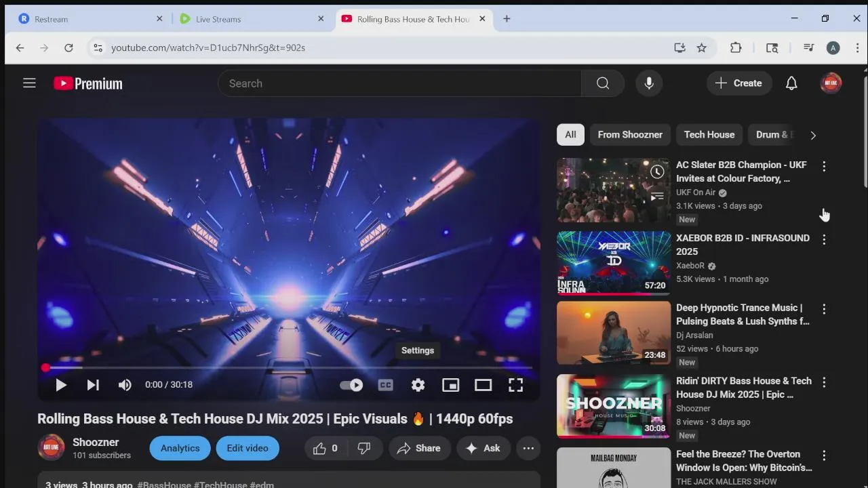The width and height of the screenshot is (868, 488).
Task: Open more actions menu below video
Action: coord(528,448)
